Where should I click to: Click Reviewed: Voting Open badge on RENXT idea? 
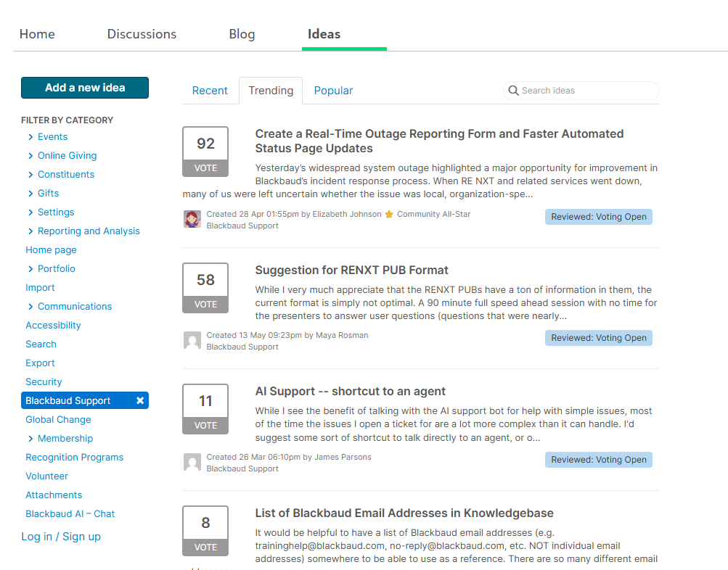tap(599, 338)
